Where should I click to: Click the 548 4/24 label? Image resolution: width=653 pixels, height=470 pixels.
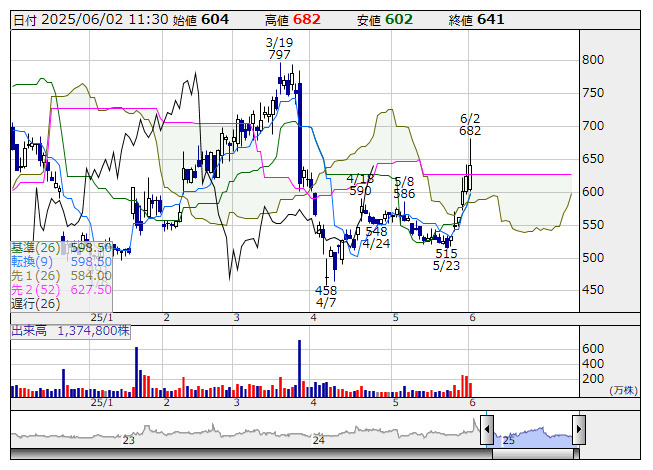coord(376,237)
